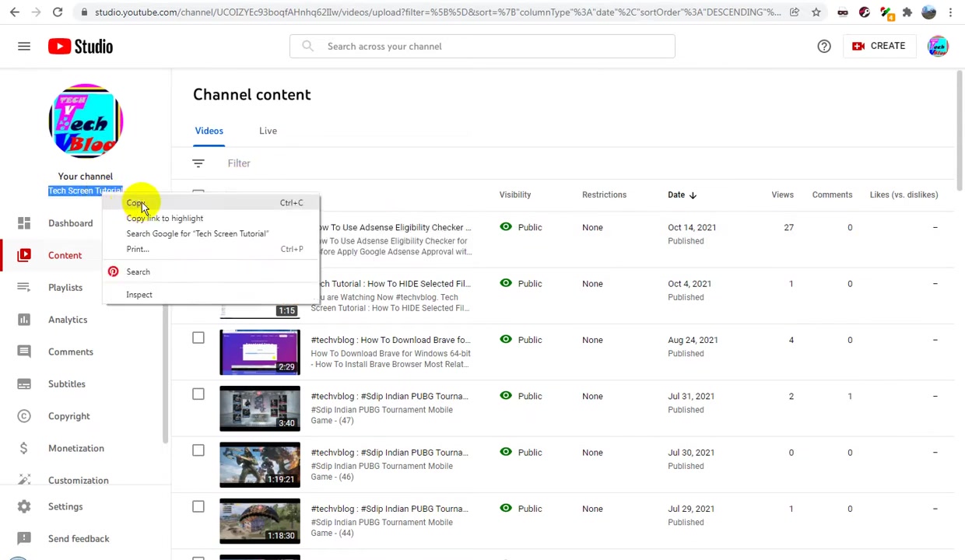Open the Monetization dollar icon

pyautogui.click(x=24, y=448)
